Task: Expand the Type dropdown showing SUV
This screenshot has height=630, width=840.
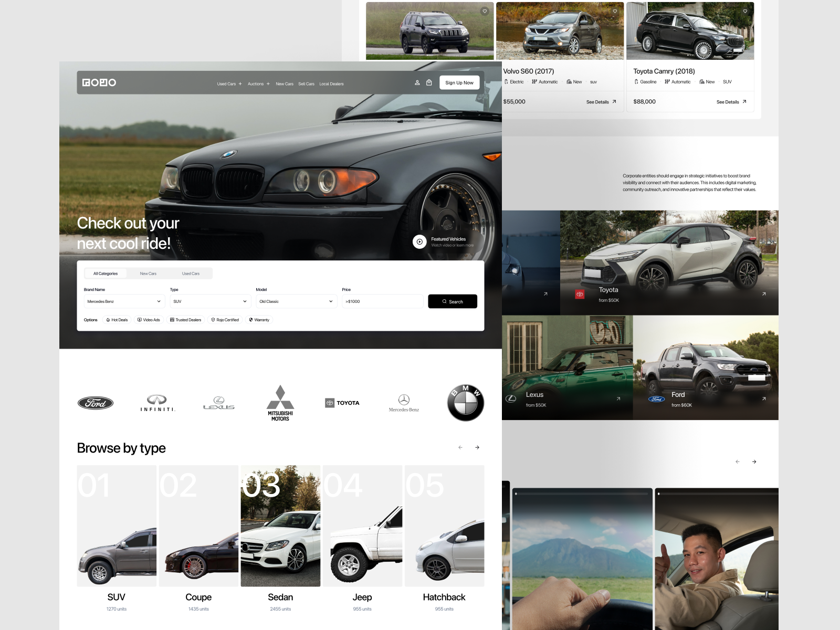Action: [x=210, y=301]
